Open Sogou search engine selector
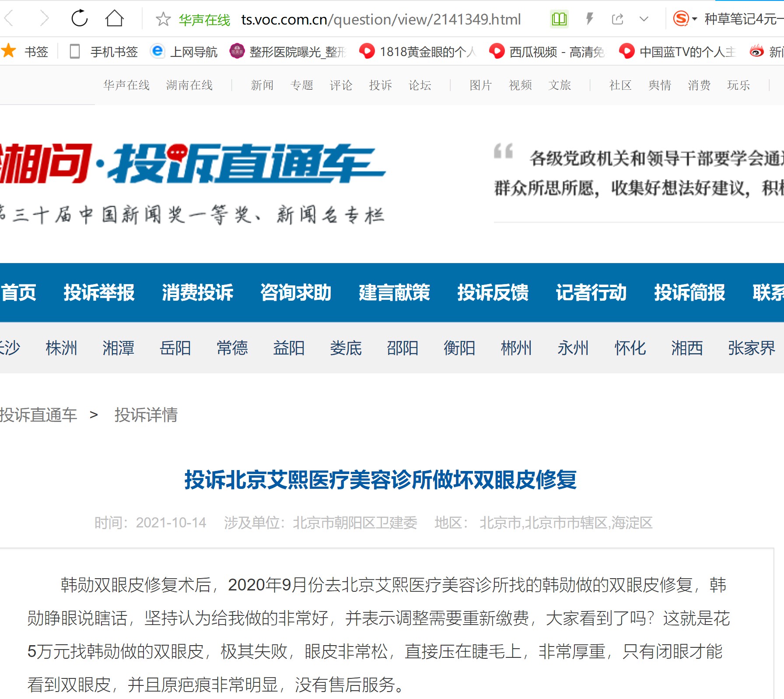784x699 pixels. click(685, 19)
